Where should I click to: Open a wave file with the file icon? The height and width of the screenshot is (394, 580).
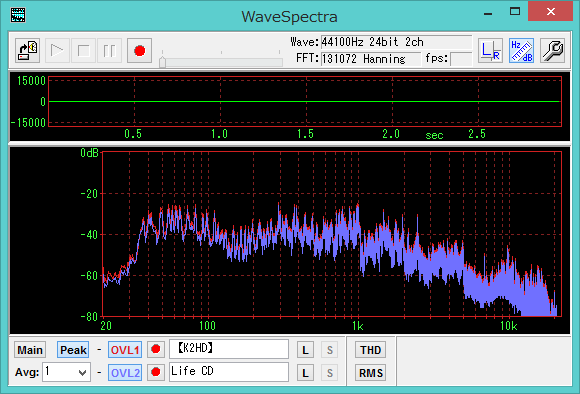pos(28,50)
